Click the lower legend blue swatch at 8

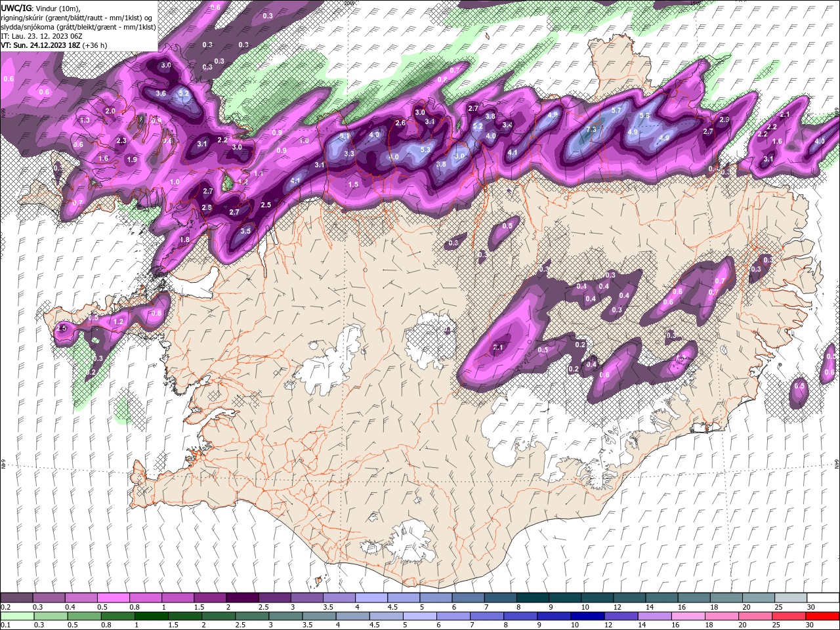521,616
